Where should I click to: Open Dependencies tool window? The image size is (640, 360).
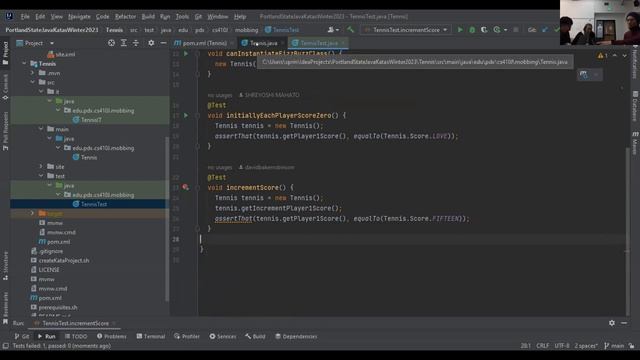click(x=296, y=336)
